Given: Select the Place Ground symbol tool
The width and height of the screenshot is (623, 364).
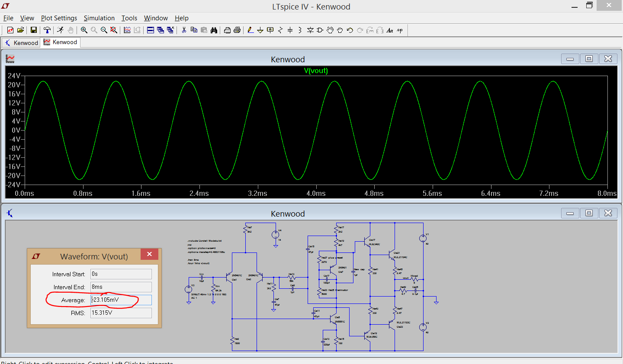Looking at the screenshot, I should (260, 30).
